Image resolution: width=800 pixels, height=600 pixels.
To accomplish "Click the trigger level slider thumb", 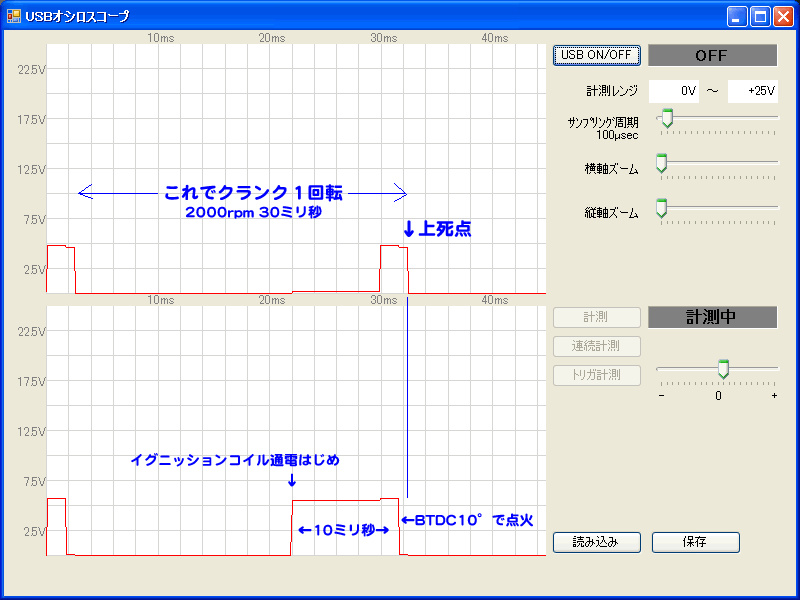I will [x=723, y=369].
